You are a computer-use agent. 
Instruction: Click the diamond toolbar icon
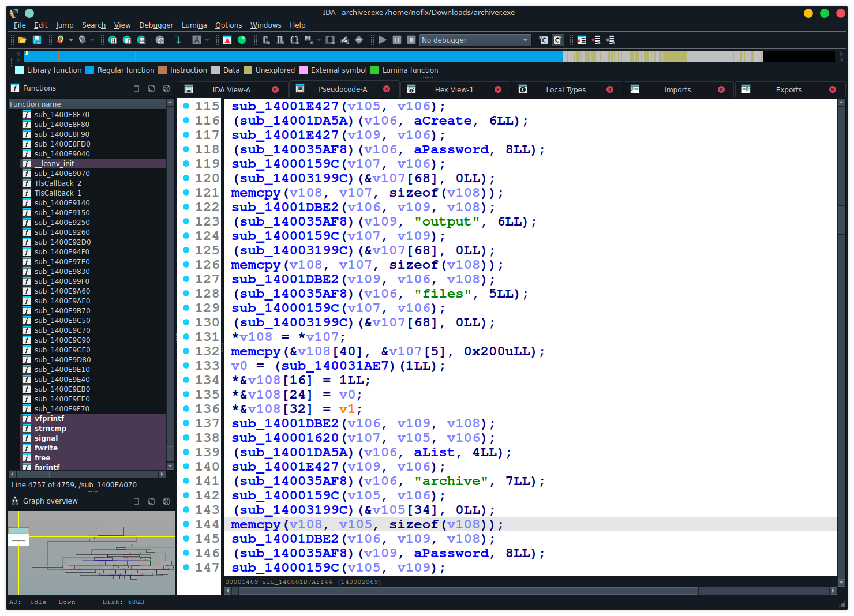coord(359,40)
